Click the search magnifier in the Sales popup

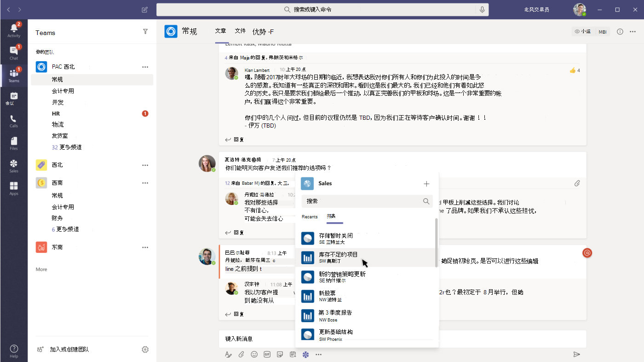click(426, 201)
